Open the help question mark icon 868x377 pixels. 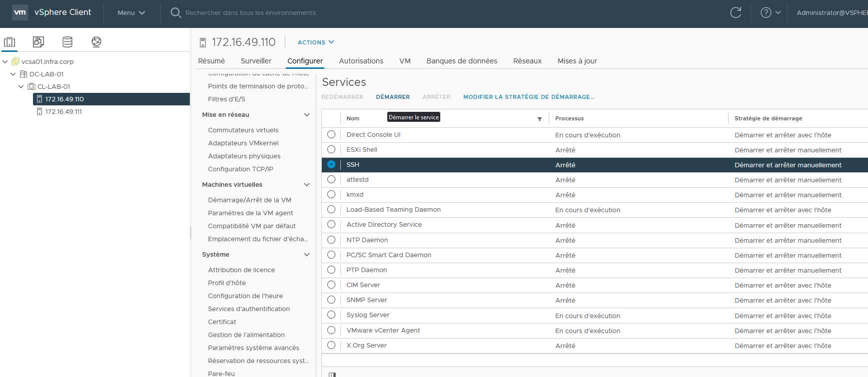coord(766,13)
